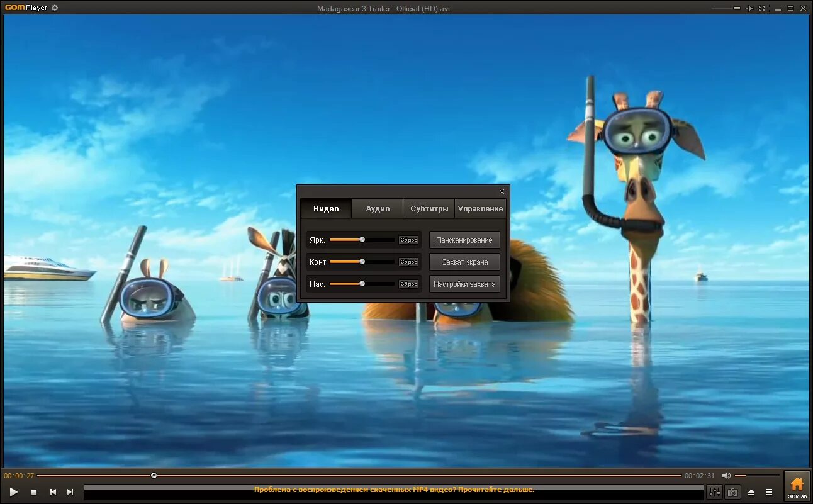Click the volume slider track
This screenshot has width=813, height=504.
tap(757, 475)
